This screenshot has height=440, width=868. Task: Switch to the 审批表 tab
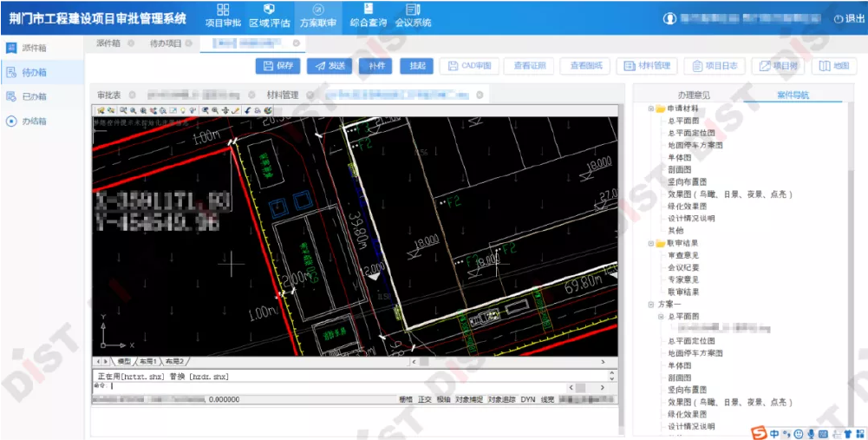coord(109,95)
